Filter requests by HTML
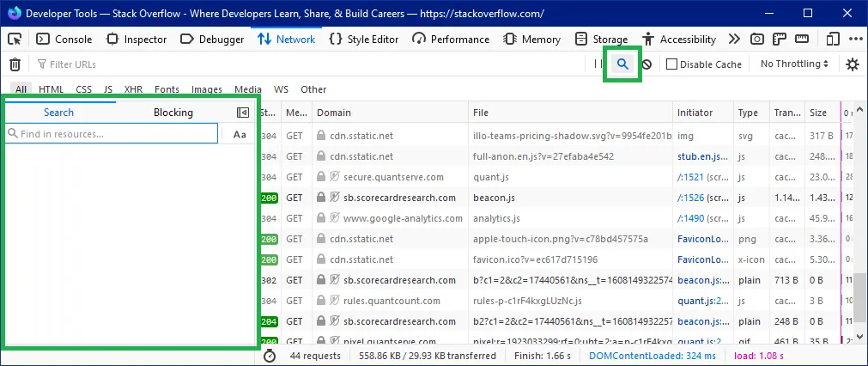Screen dimensions: 868x366 [51, 89]
